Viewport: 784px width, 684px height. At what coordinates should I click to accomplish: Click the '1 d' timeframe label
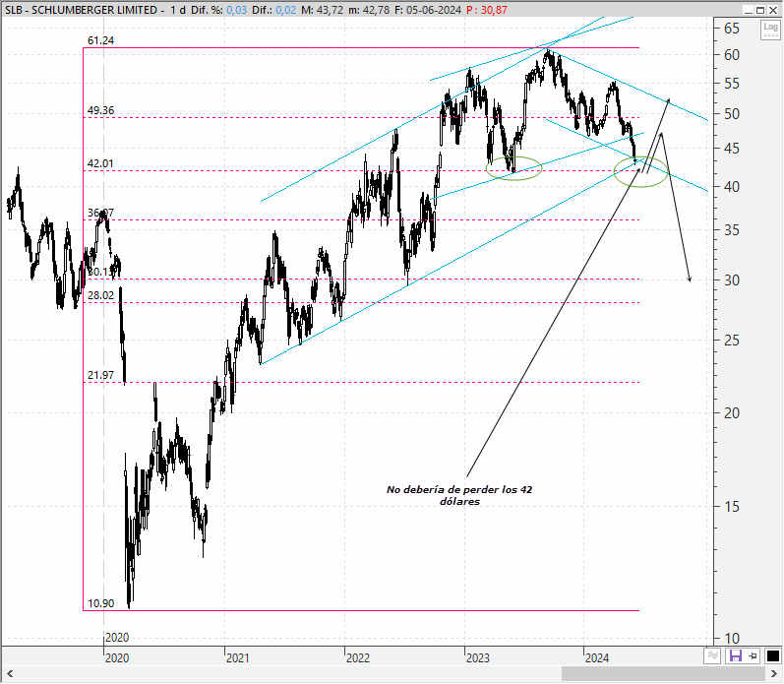177,10
